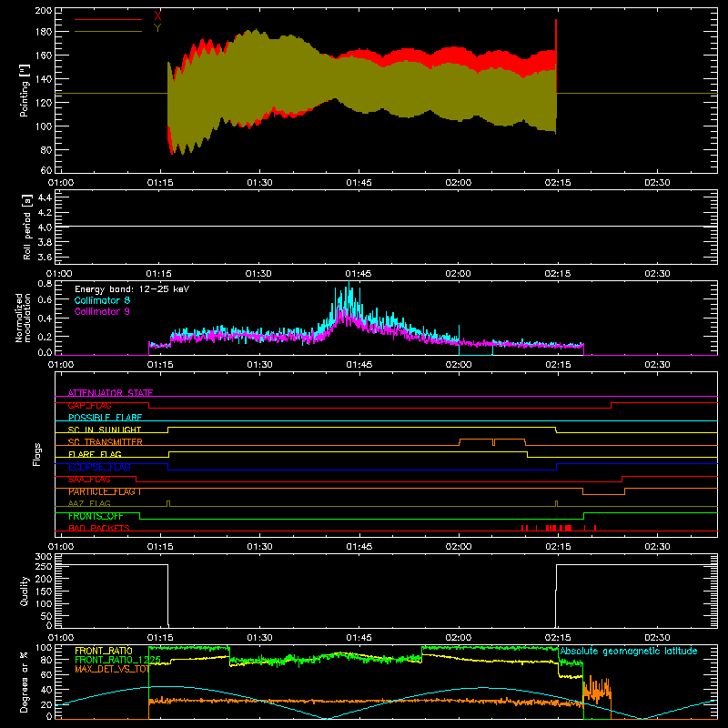Select the POSSIBLE_FLARE flag label

coord(105,418)
